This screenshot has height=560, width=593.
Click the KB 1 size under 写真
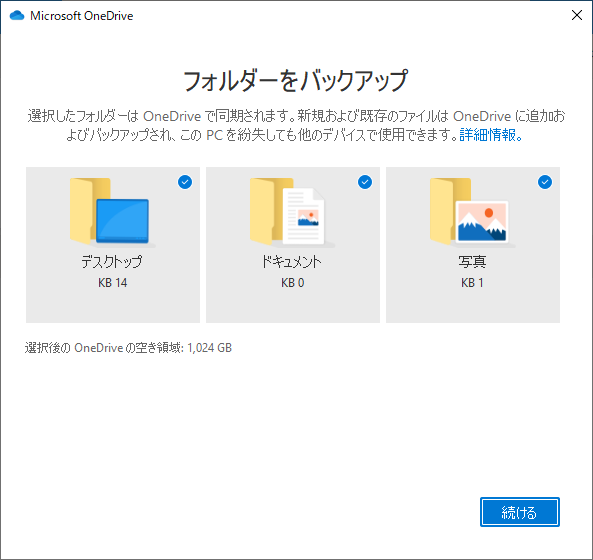(x=472, y=283)
